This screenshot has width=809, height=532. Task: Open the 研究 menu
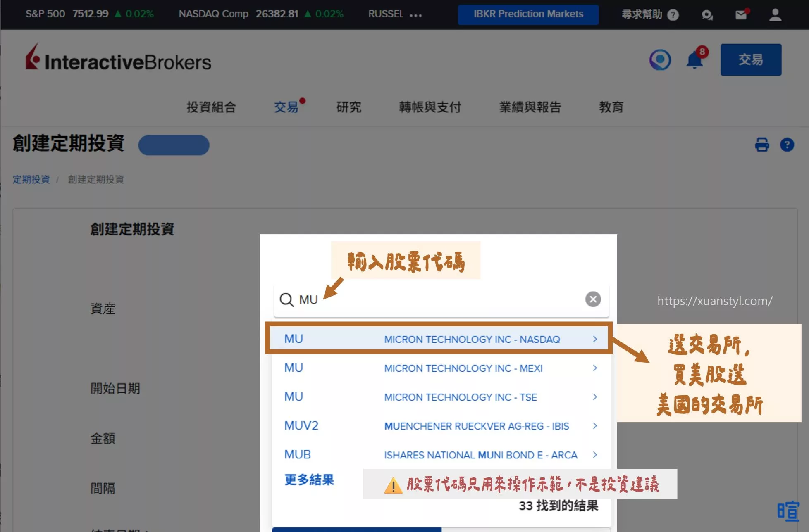(348, 107)
